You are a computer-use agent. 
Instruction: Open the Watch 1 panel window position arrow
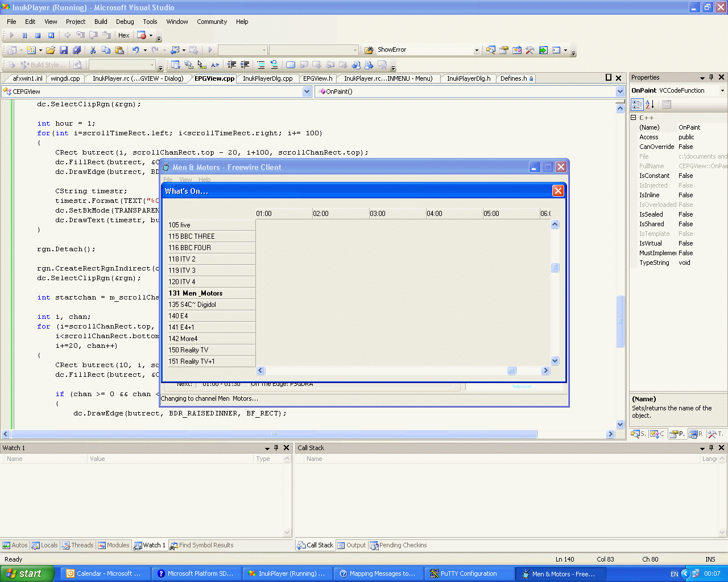267,448
